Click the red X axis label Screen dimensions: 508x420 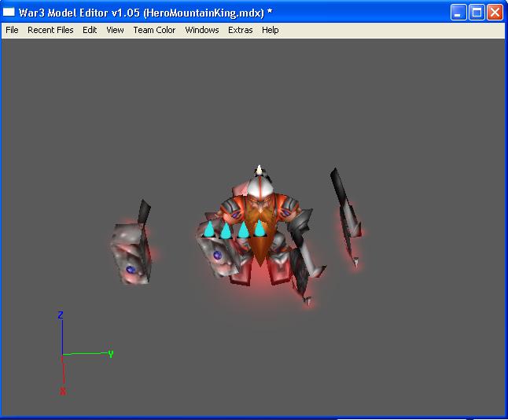click(x=63, y=391)
